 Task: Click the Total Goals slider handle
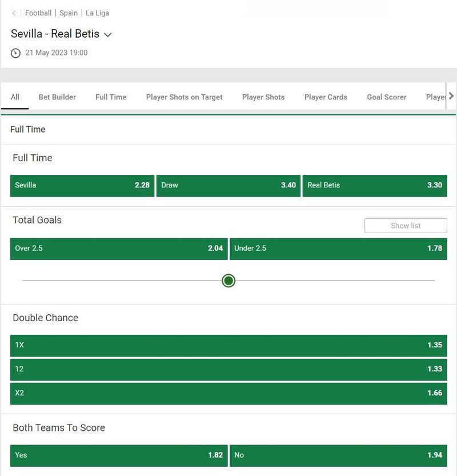point(228,281)
